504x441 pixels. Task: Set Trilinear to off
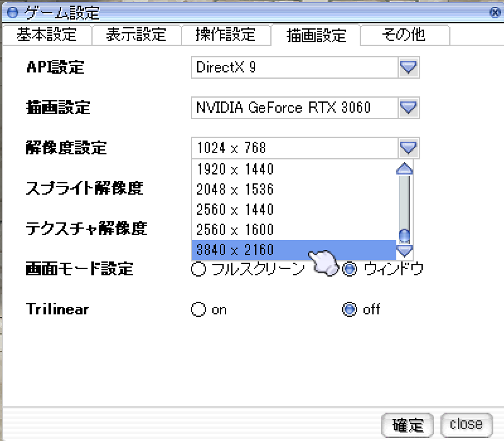pos(350,309)
